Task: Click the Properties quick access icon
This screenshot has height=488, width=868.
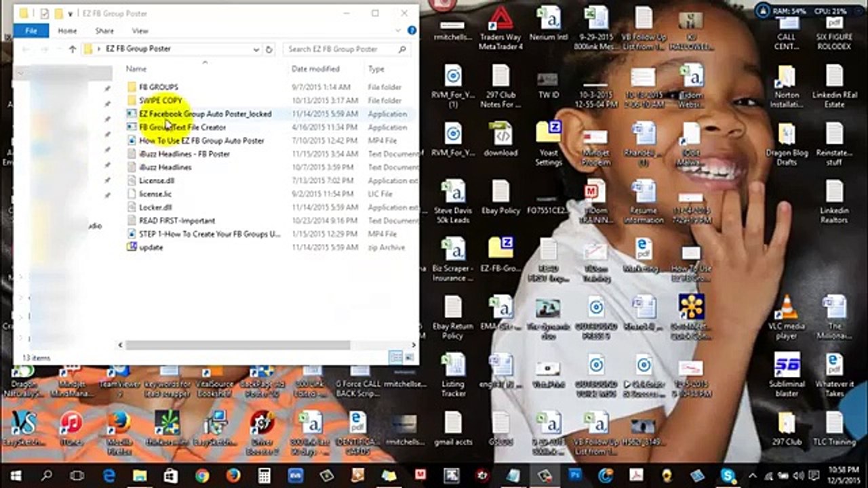Action: (x=44, y=14)
